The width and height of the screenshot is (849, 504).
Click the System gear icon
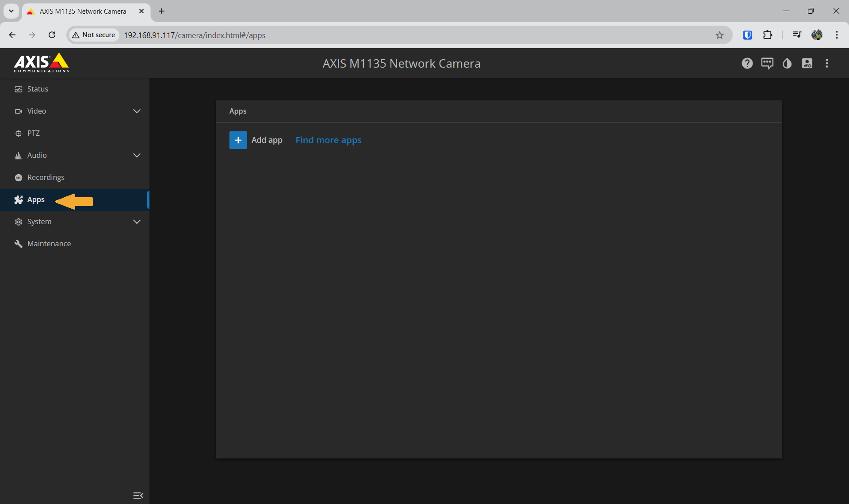(19, 222)
